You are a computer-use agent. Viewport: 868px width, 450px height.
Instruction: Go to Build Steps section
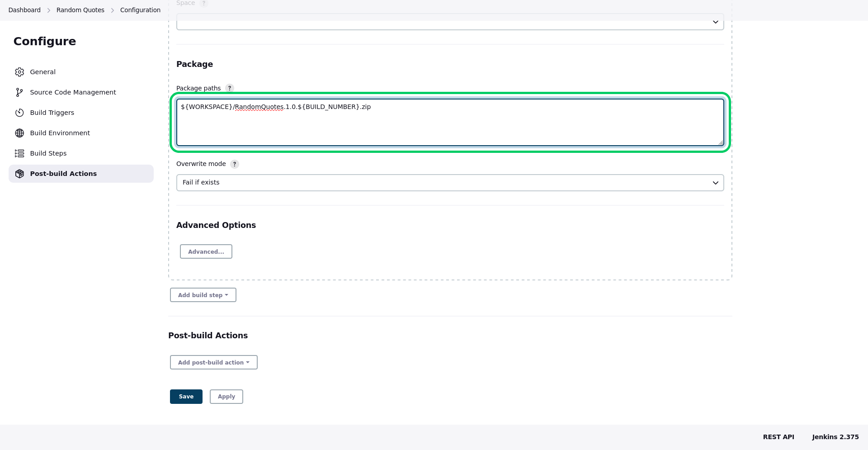(81, 153)
